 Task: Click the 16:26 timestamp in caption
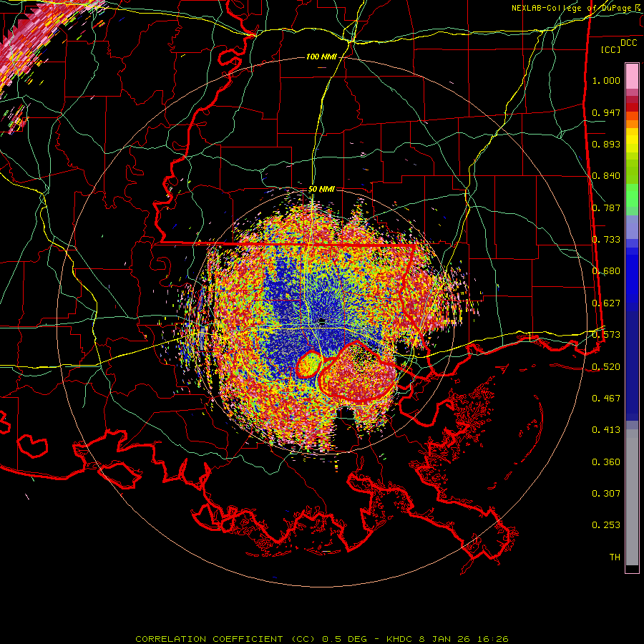point(493,639)
